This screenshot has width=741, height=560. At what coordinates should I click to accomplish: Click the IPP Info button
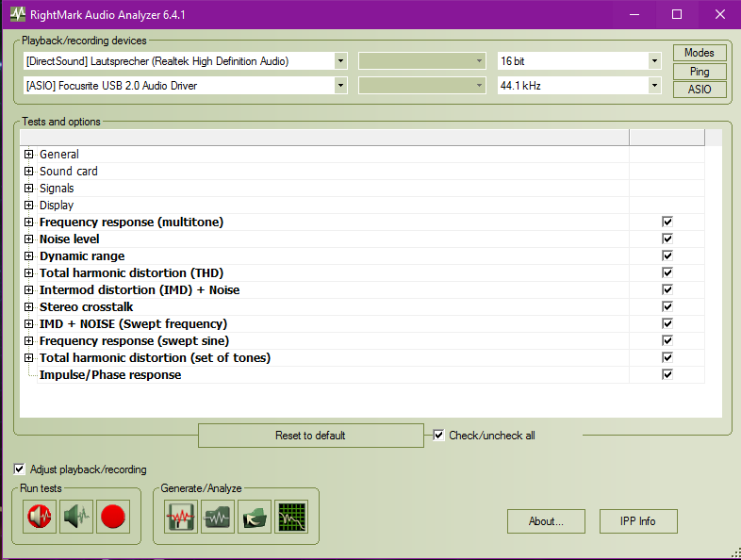click(638, 521)
